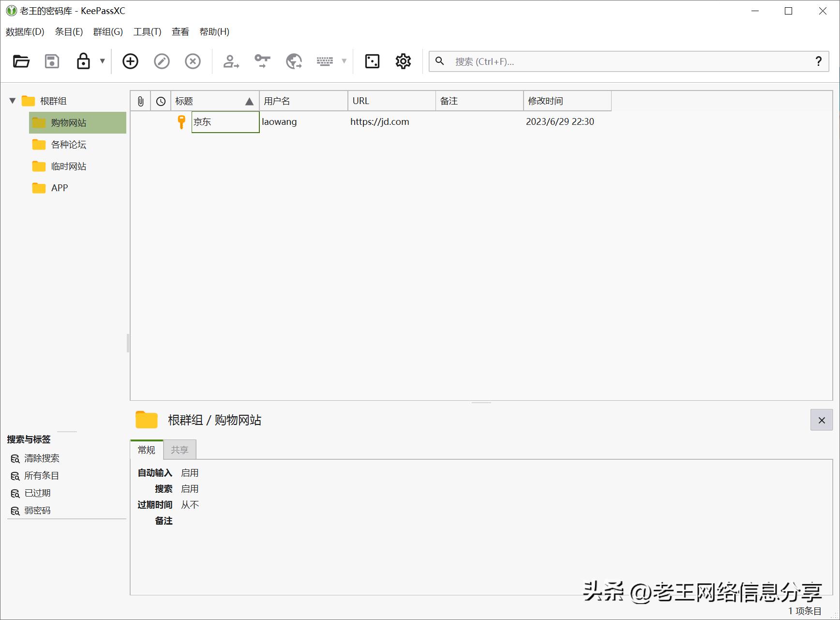840x620 pixels.
Task: Switch to the 共享 tab
Action: point(180,450)
